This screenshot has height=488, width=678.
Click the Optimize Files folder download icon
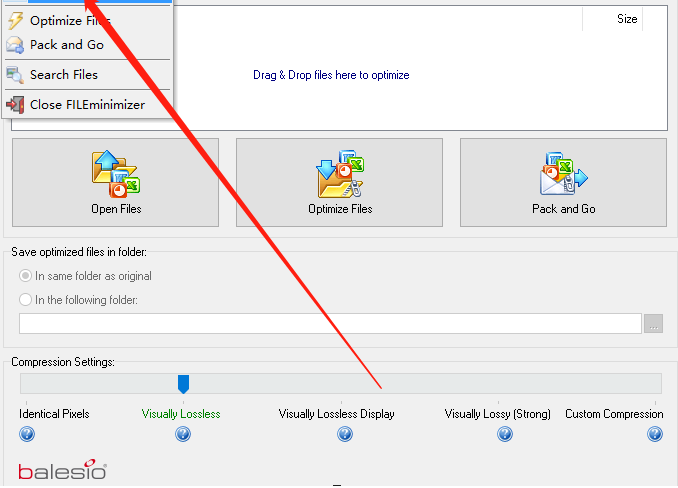pos(340,174)
